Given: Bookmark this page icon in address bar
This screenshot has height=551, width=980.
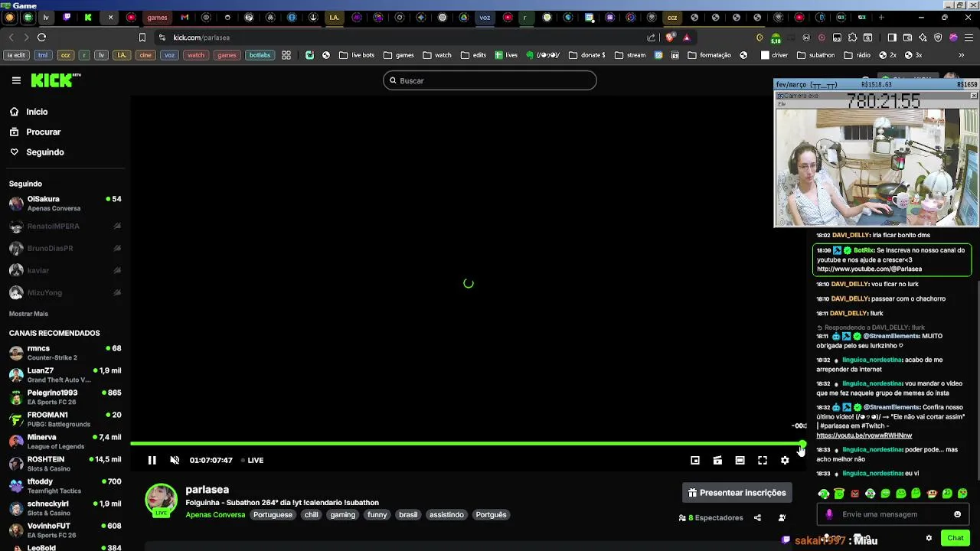Looking at the screenshot, I should pyautogui.click(x=142, y=37).
